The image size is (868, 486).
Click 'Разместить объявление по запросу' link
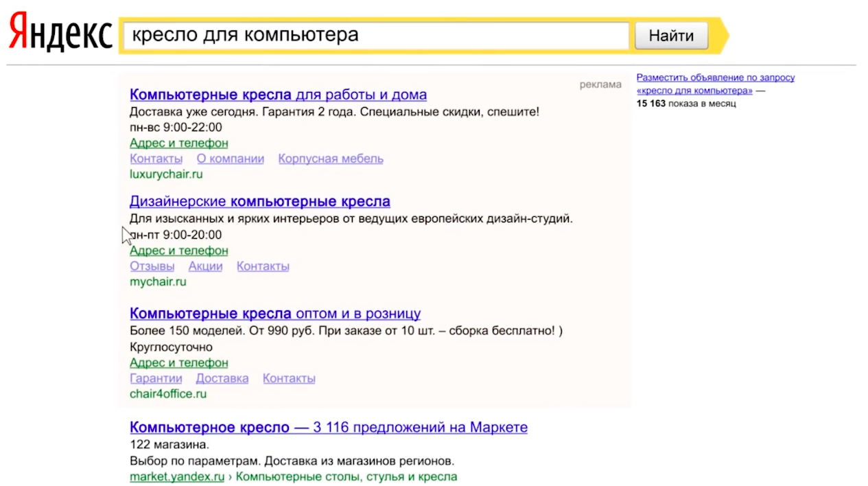[x=716, y=78]
